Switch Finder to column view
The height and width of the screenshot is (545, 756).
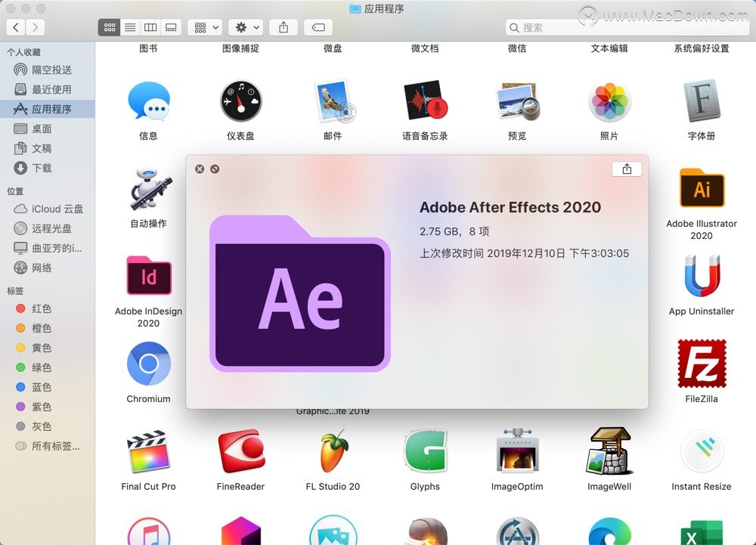tap(150, 27)
